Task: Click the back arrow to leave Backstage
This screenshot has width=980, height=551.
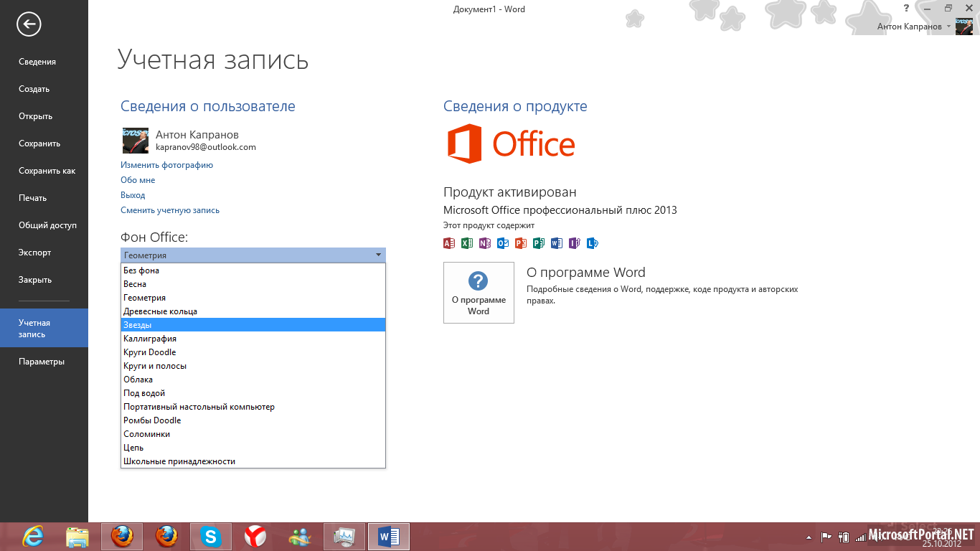Action: 29,24
